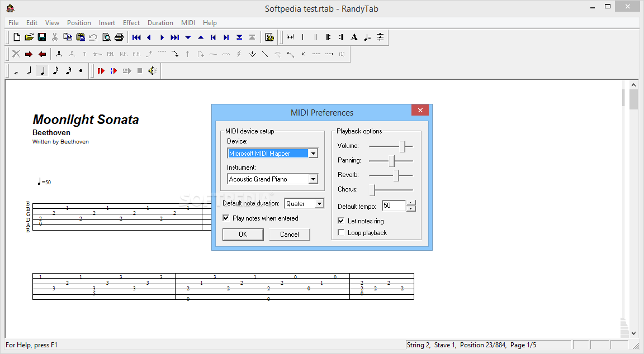Click the Panning slider handle
The image size is (644, 354).
pos(392,161)
